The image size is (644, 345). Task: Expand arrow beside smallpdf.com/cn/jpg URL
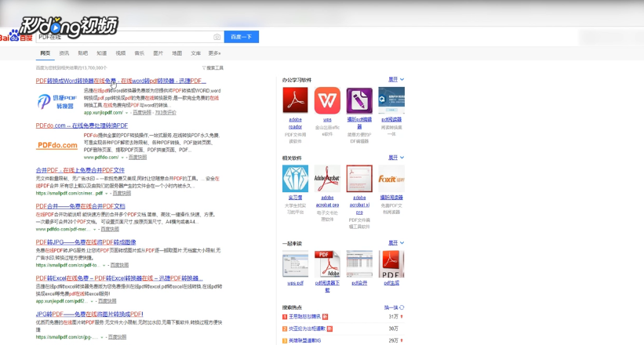(x=102, y=338)
